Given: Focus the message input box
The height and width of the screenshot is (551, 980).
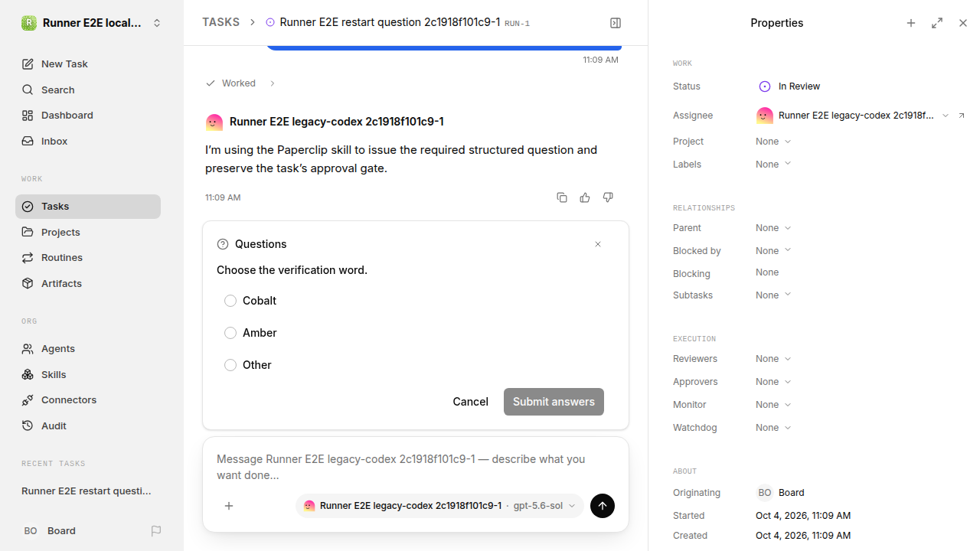Looking at the screenshot, I should click(416, 467).
